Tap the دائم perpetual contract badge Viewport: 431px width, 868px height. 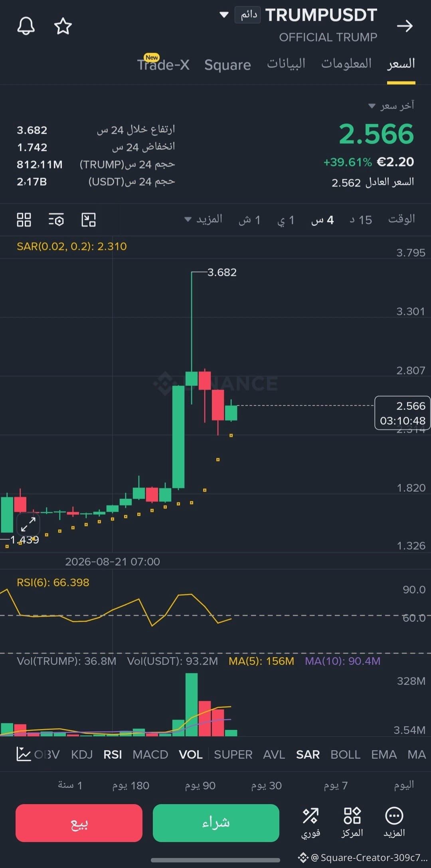(248, 15)
